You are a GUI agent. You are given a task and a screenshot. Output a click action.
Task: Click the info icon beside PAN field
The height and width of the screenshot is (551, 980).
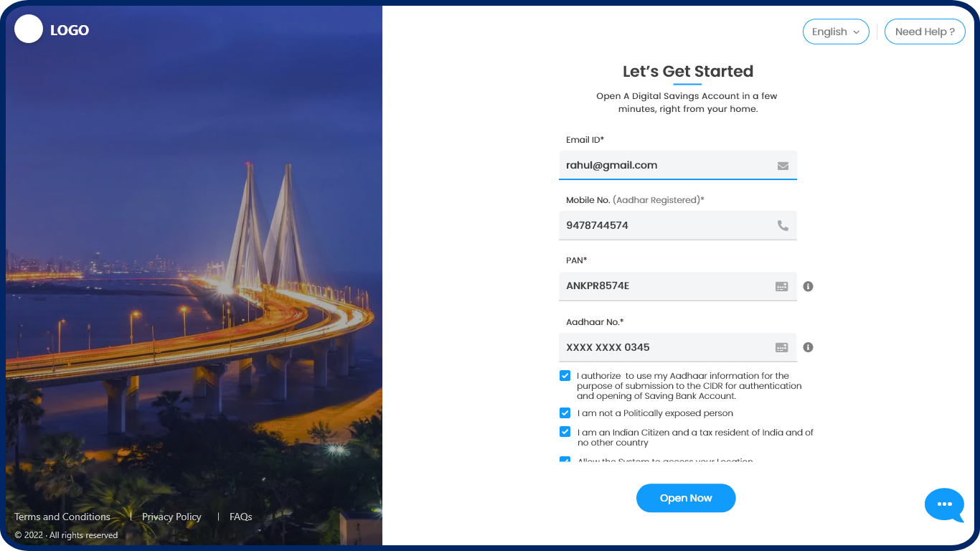808,286
